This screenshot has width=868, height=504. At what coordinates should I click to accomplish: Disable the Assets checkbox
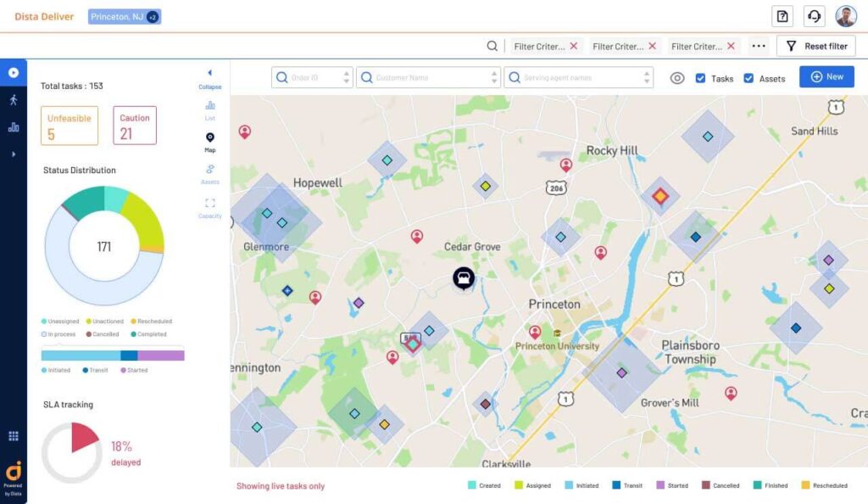pyautogui.click(x=748, y=77)
